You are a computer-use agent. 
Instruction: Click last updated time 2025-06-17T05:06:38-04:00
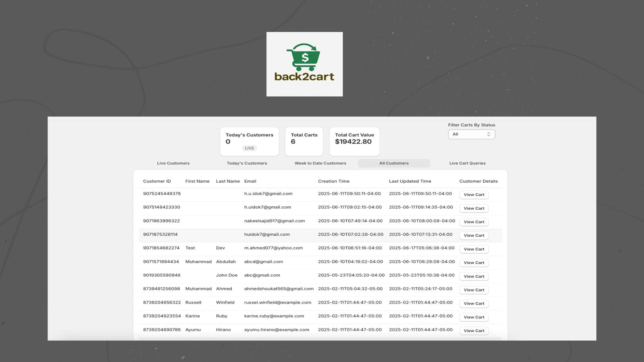pyautogui.click(x=422, y=248)
